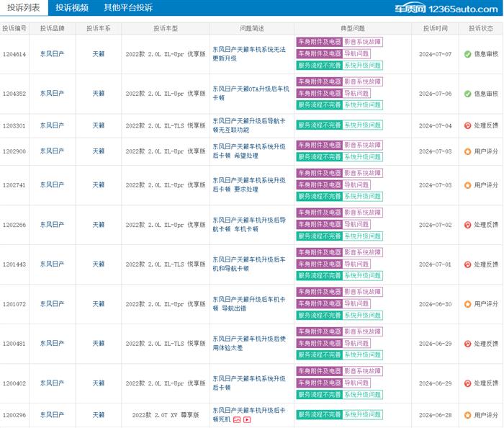This screenshot has height=428, width=504.
Task: Click green status icon for complaint 1204352
Action: pos(468,94)
